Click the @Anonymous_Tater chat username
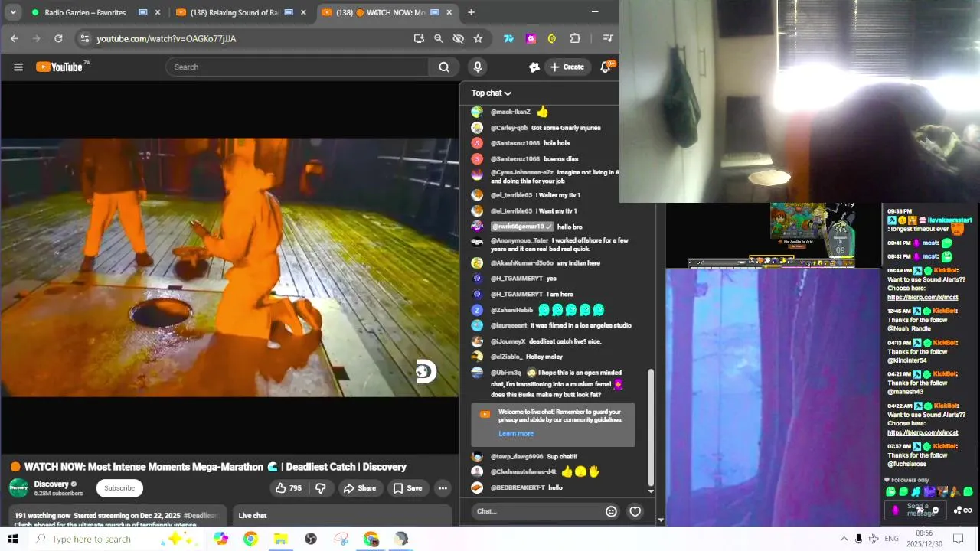This screenshot has height=551, width=980. 519,240
